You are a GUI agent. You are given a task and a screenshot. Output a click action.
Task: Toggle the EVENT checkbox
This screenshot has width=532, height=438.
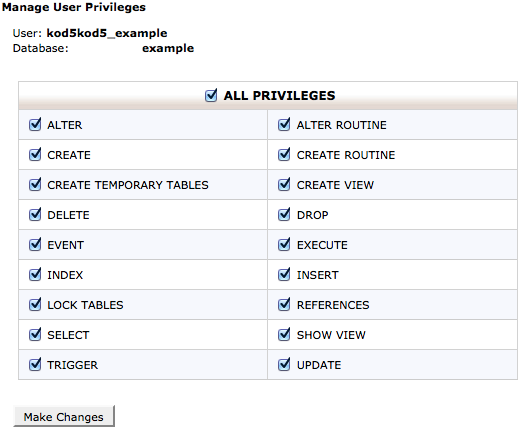(x=35, y=245)
